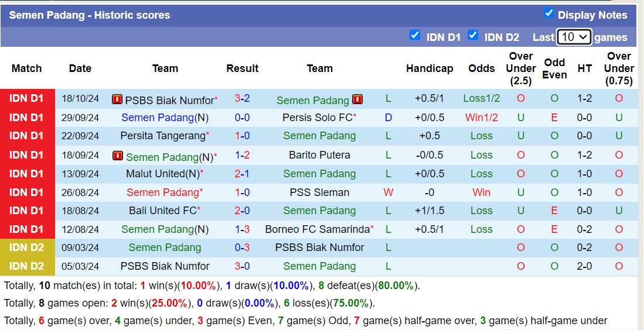
Task: Click handicap +1/1.5 for Bali United match
Action: click(430, 211)
